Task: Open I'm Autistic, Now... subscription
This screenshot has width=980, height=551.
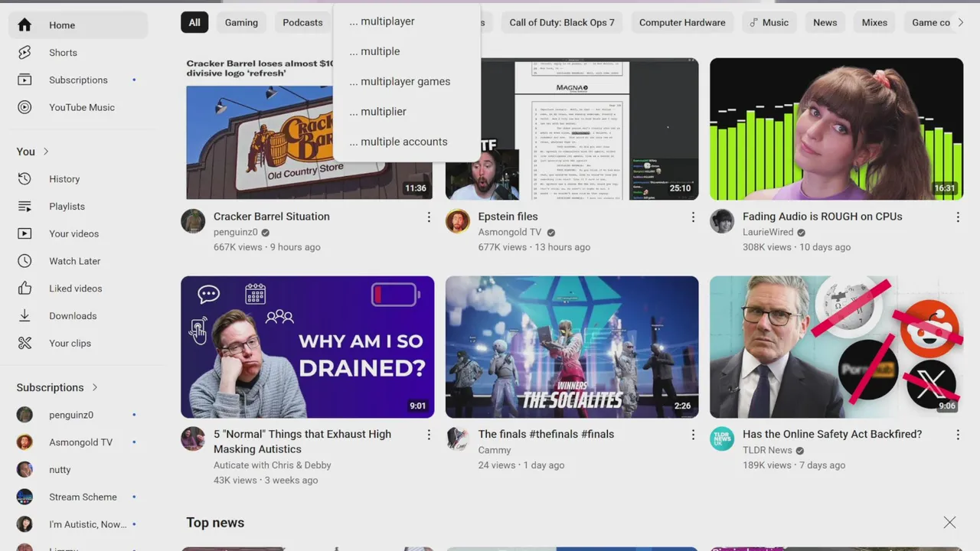Action: [x=77, y=524]
